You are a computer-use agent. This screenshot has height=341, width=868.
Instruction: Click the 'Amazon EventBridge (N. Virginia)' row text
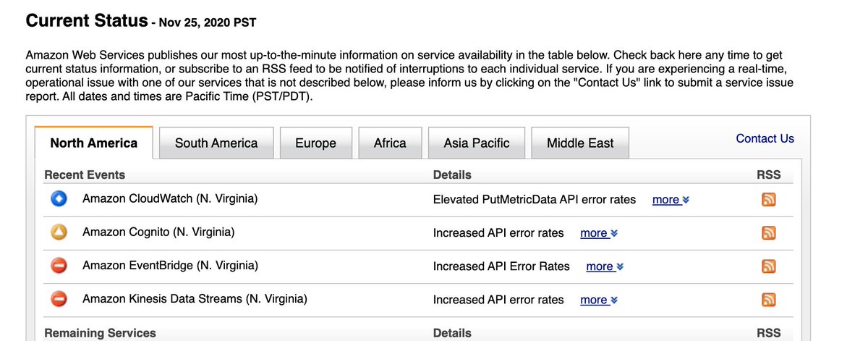coord(170,266)
